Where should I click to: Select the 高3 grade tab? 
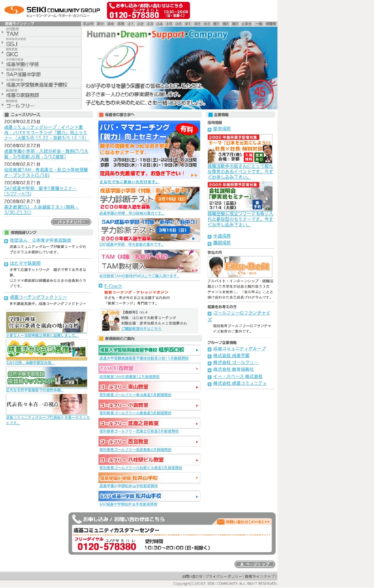[x=235, y=24]
